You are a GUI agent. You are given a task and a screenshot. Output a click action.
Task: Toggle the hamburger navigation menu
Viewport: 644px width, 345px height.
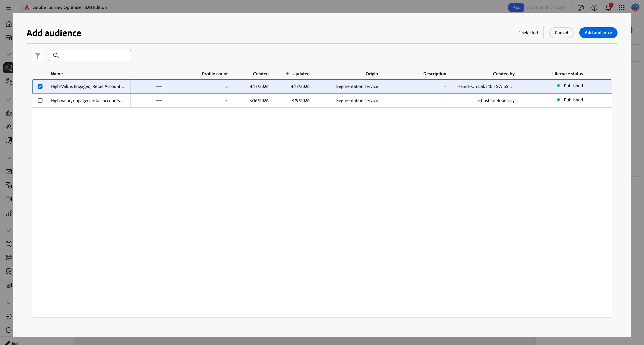(x=9, y=7)
